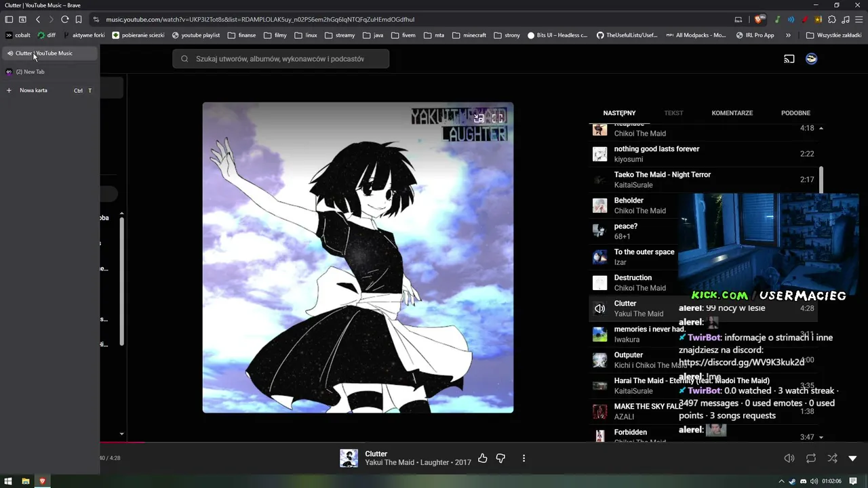Show more bookmarks with the overflow chevron
Image resolution: width=868 pixels, height=488 pixels.
(x=788, y=35)
